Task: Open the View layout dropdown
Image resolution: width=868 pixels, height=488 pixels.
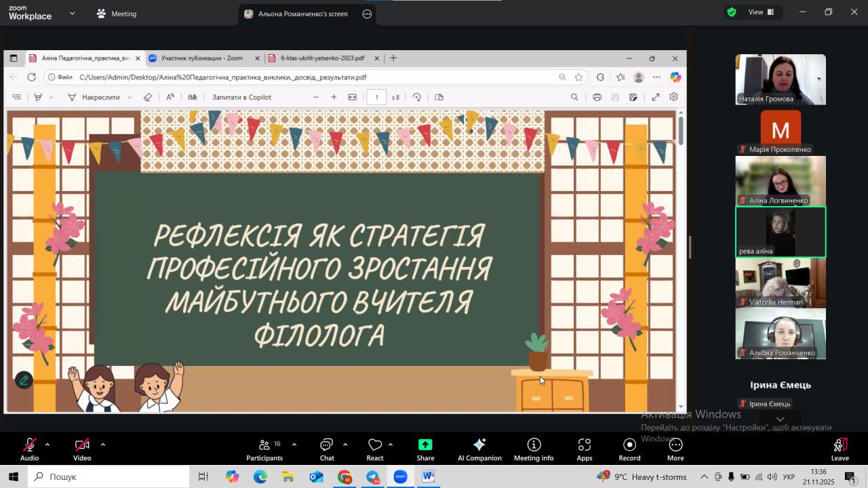Action: click(x=755, y=12)
